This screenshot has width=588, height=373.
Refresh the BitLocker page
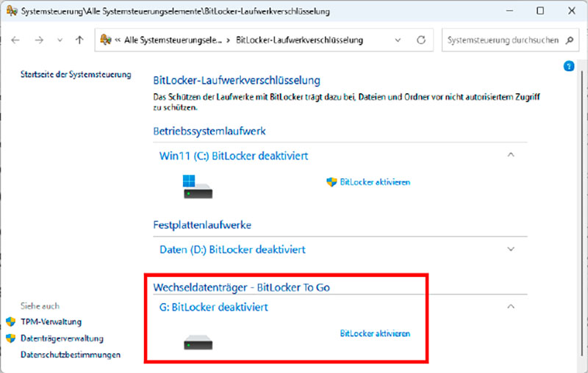[x=421, y=40]
